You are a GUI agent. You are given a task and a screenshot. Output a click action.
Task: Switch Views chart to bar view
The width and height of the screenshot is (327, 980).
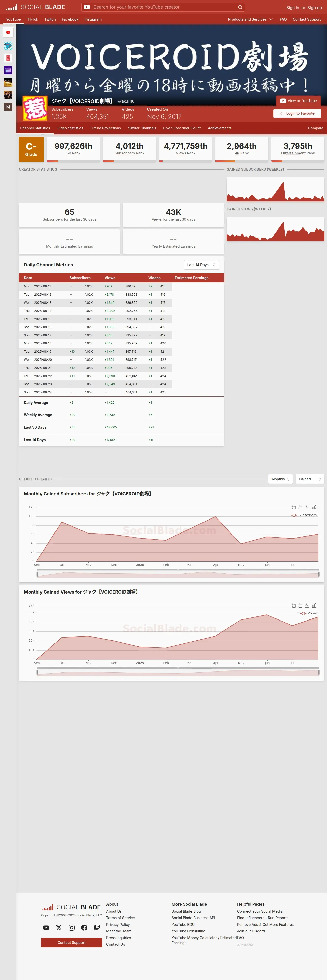pos(314,606)
